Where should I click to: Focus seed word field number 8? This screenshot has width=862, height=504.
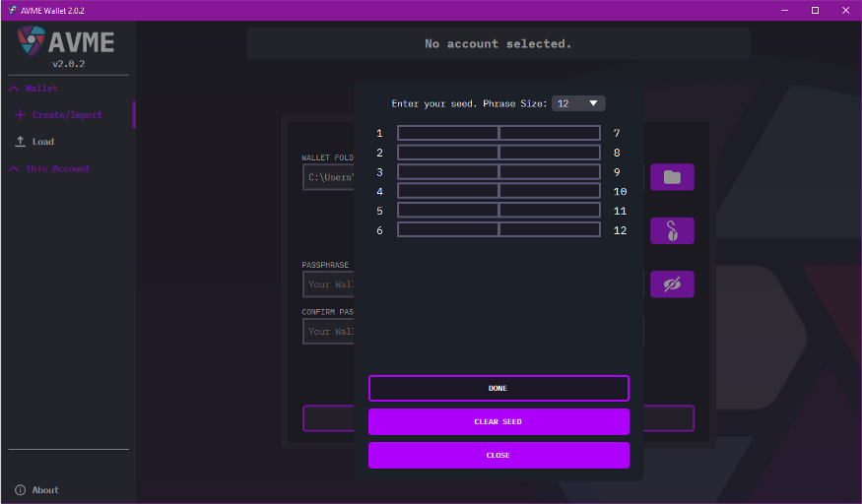click(x=550, y=152)
